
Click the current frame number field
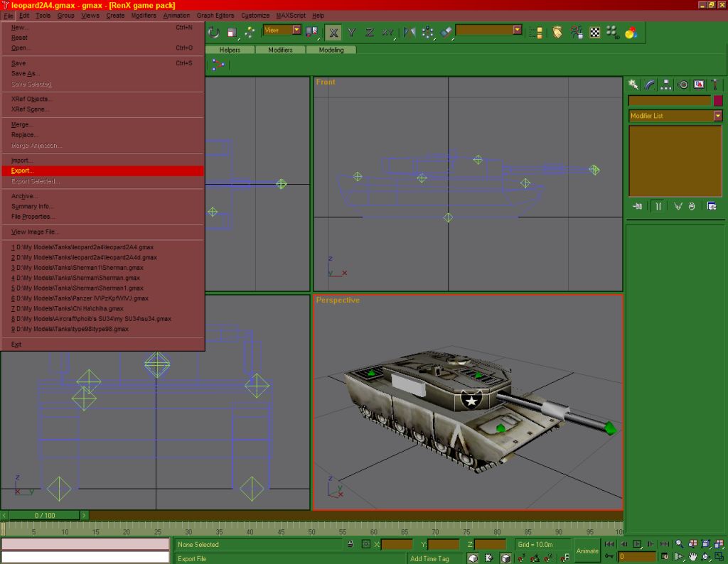pyautogui.click(x=637, y=557)
